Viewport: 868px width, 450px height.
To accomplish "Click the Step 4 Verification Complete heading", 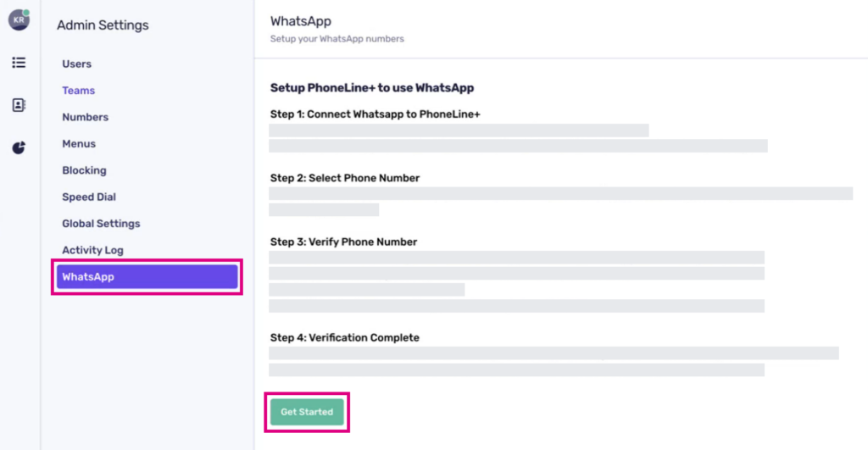I will click(344, 337).
